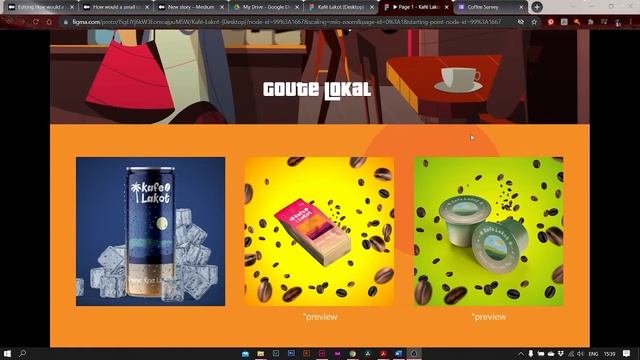This screenshot has height=360, width=640.
Task: Go to the browser home page
Action: click(49, 22)
